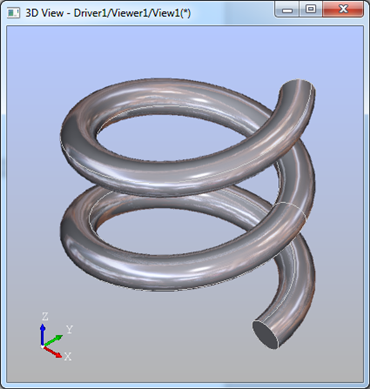Maximize the 3D View window

click(311, 10)
